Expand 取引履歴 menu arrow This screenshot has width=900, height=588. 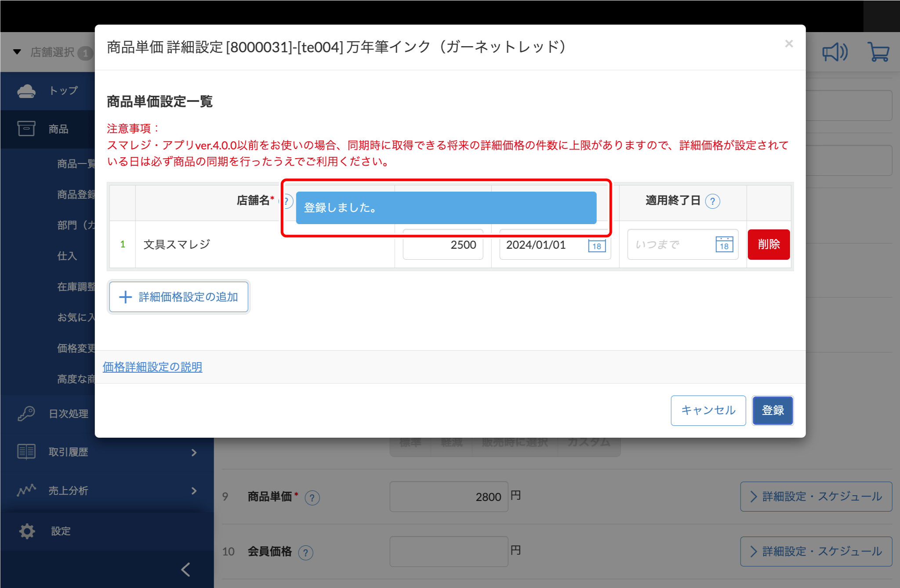pyautogui.click(x=194, y=452)
